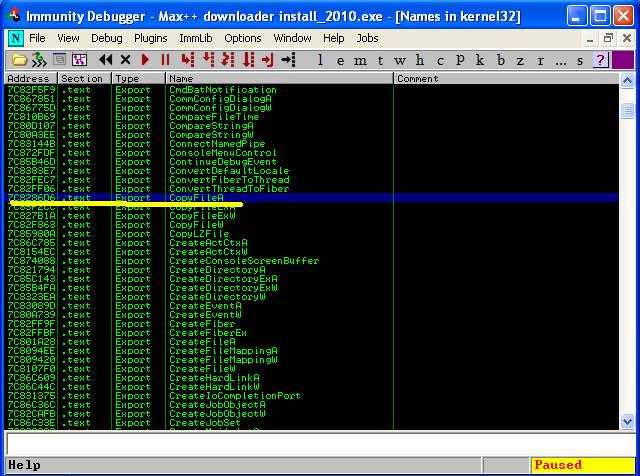Open the Help menu
Viewport: 640px width, 476px height.
[333, 38]
